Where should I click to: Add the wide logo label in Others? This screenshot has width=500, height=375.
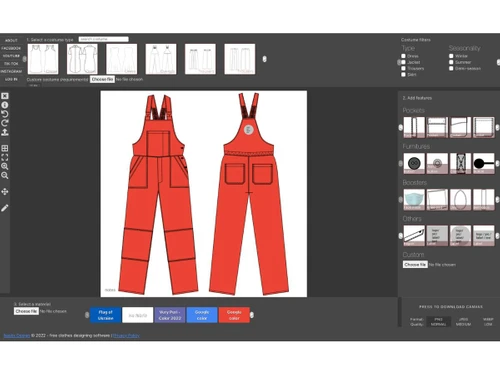484,235
